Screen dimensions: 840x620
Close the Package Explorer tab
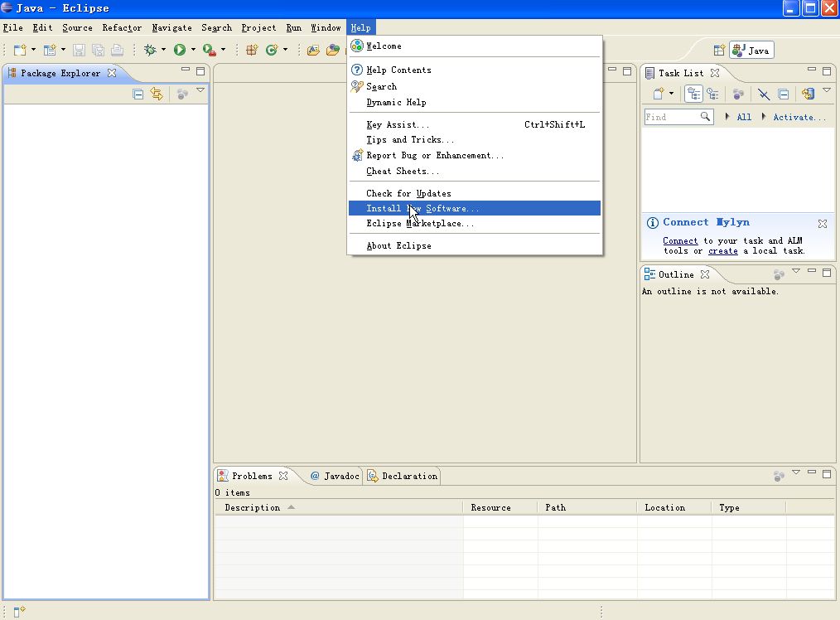[x=112, y=73]
